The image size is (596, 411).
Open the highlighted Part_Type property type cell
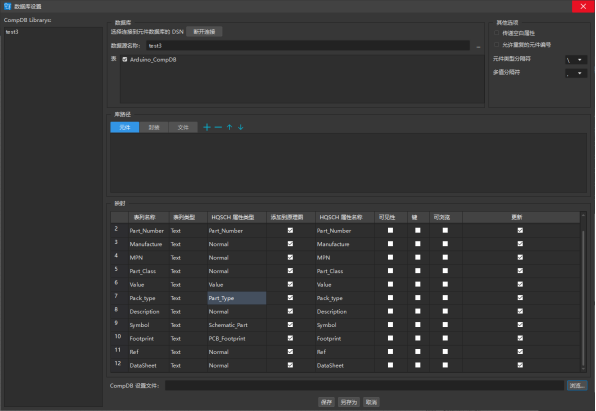tap(236, 298)
